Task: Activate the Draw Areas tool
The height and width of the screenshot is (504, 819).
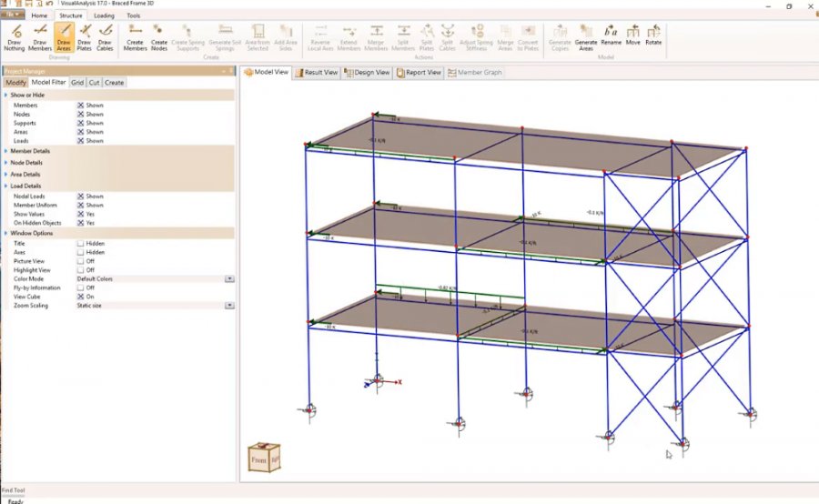Action: click(x=64, y=37)
